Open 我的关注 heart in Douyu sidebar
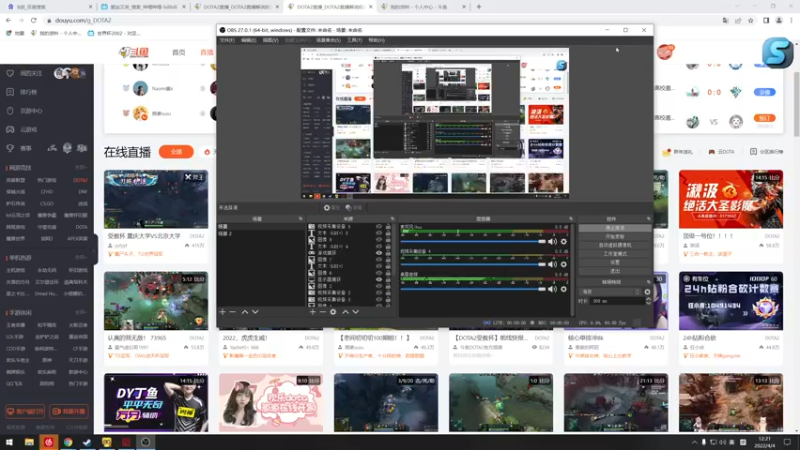The height and width of the screenshot is (450, 800). (x=10, y=73)
